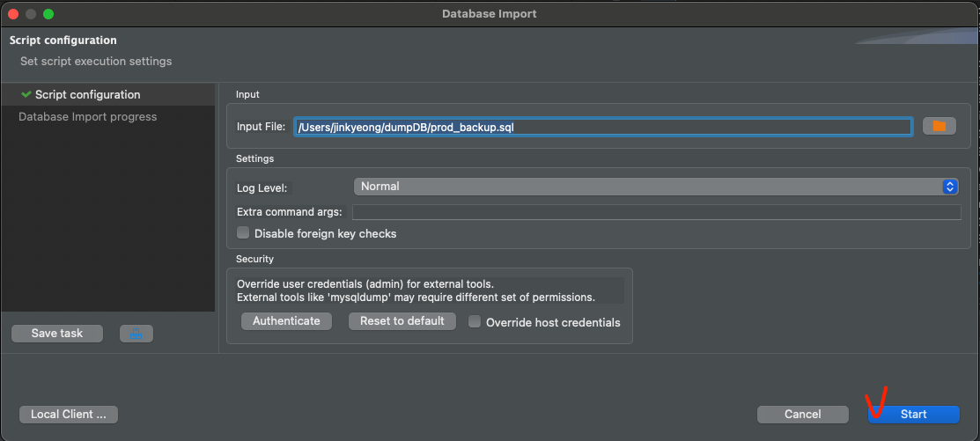Click the Authenticate button
Image resolution: width=980 pixels, height=441 pixels.
pyautogui.click(x=286, y=321)
